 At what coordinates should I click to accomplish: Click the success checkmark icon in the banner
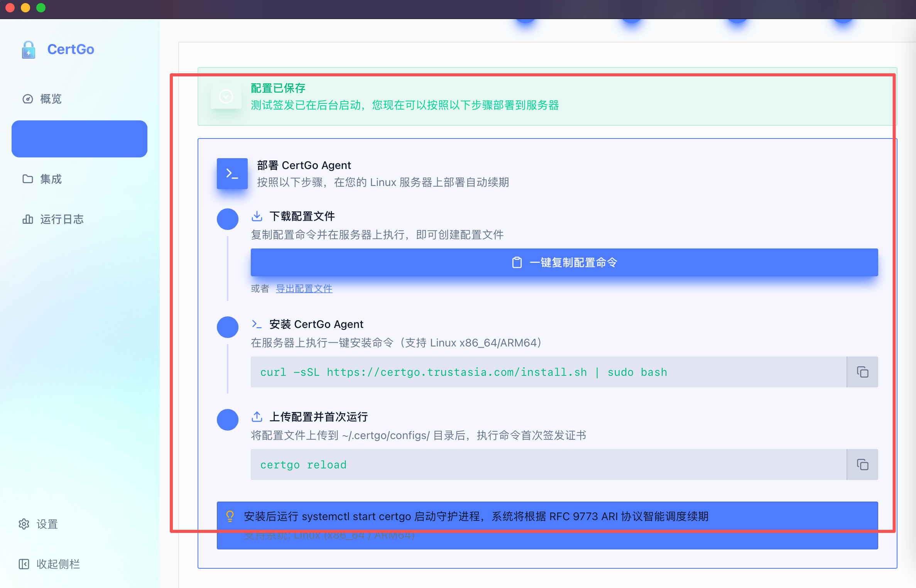point(226,96)
